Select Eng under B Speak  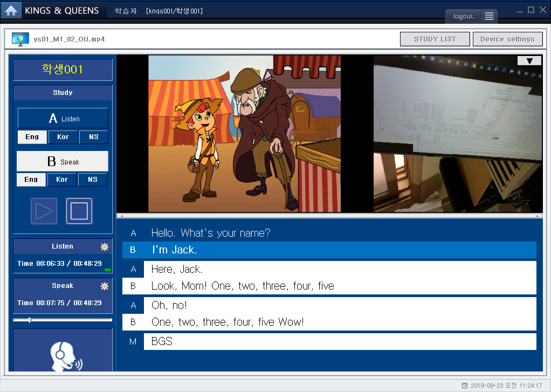pyautogui.click(x=31, y=180)
